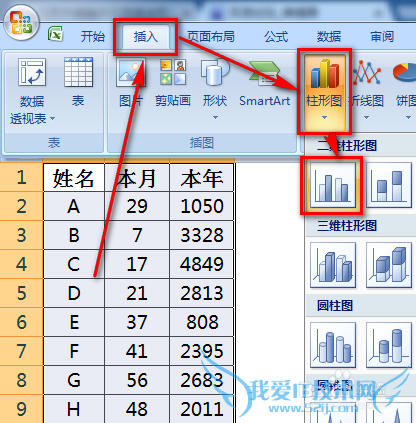Expand the 形状 dropdown arrow
Screen dimensions: 416x423
[x=215, y=118]
